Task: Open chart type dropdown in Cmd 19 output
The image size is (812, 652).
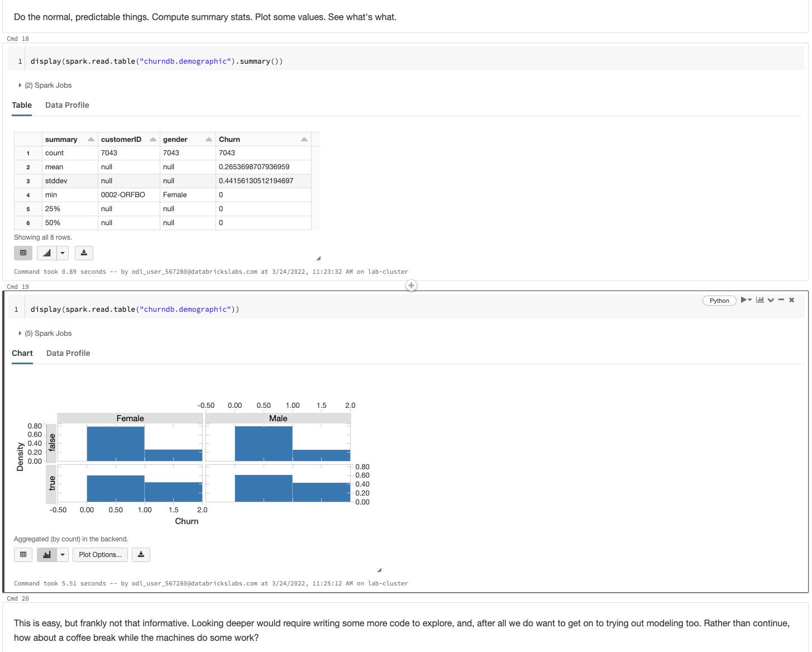Action: coord(63,555)
